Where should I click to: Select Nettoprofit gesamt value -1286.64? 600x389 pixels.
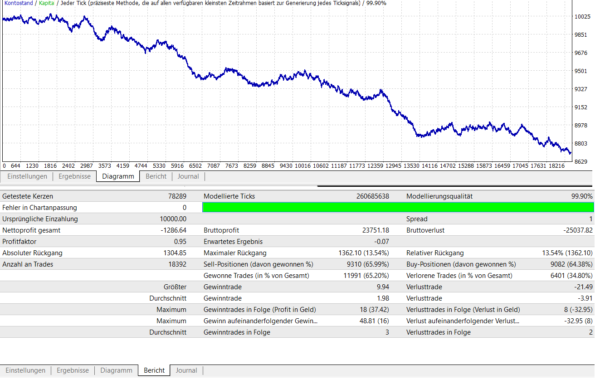pyautogui.click(x=174, y=230)
